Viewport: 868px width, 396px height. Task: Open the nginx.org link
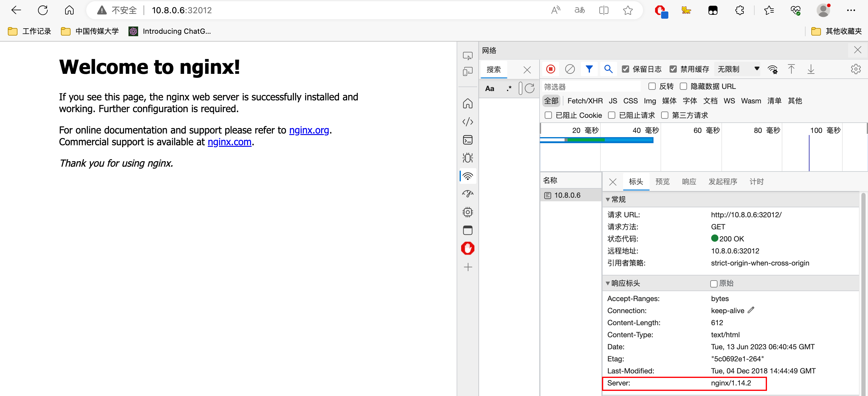pyautogui.click(x=309, y=130)
